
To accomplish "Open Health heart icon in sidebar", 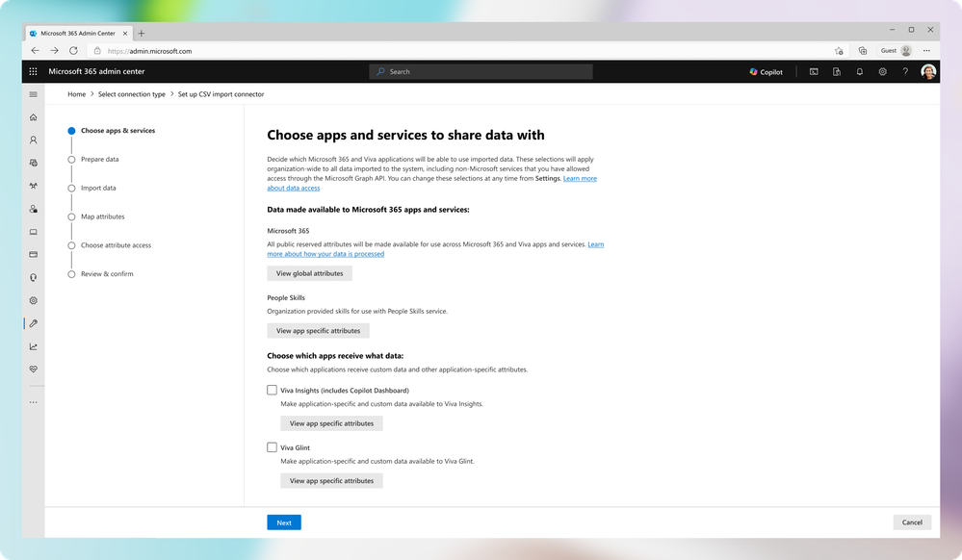I will [33, 369].
